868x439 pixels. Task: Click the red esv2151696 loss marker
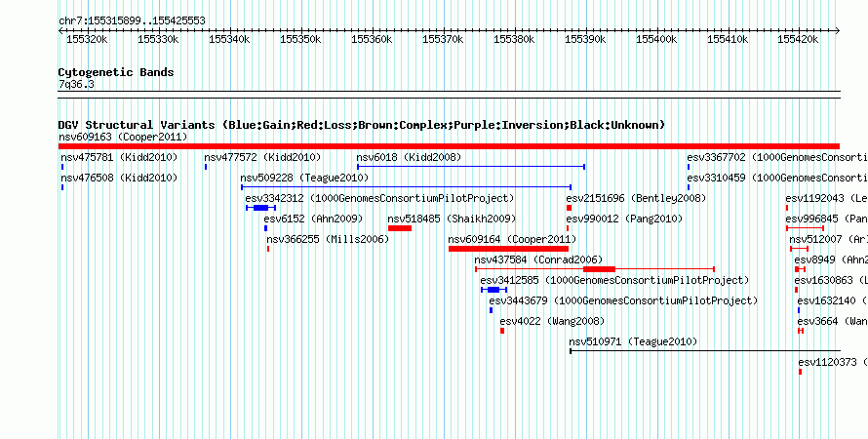tap(569, 208)
